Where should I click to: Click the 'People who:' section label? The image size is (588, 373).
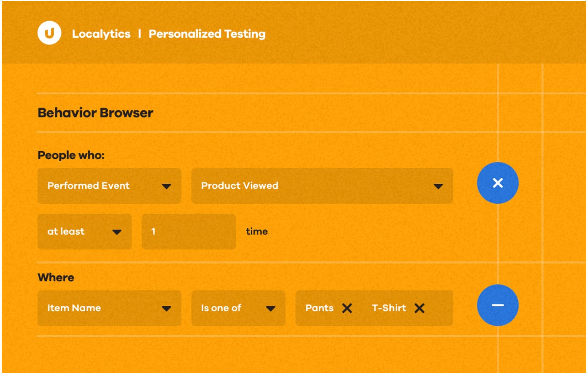(x=71, y=155)
